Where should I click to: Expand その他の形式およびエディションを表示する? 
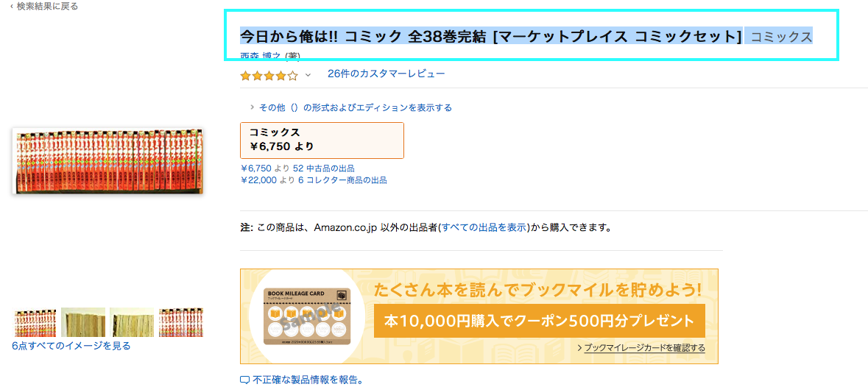click(x=355, y=107)
